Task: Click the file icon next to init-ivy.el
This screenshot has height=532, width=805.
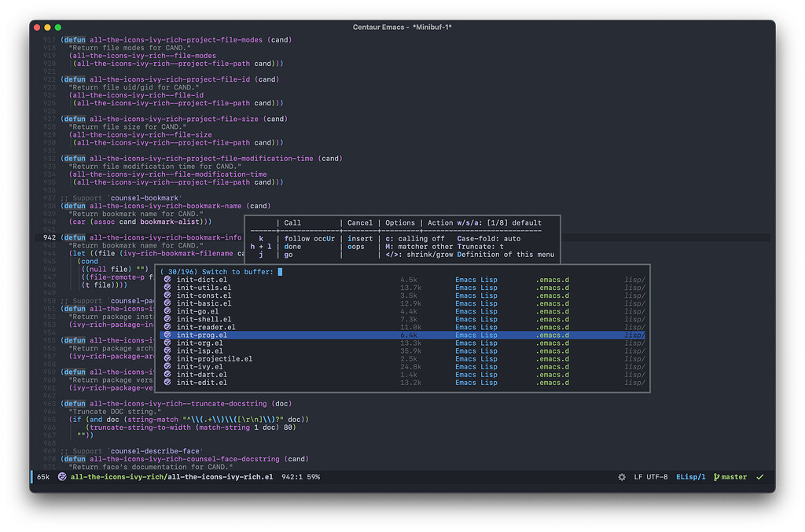Action: 167,366
